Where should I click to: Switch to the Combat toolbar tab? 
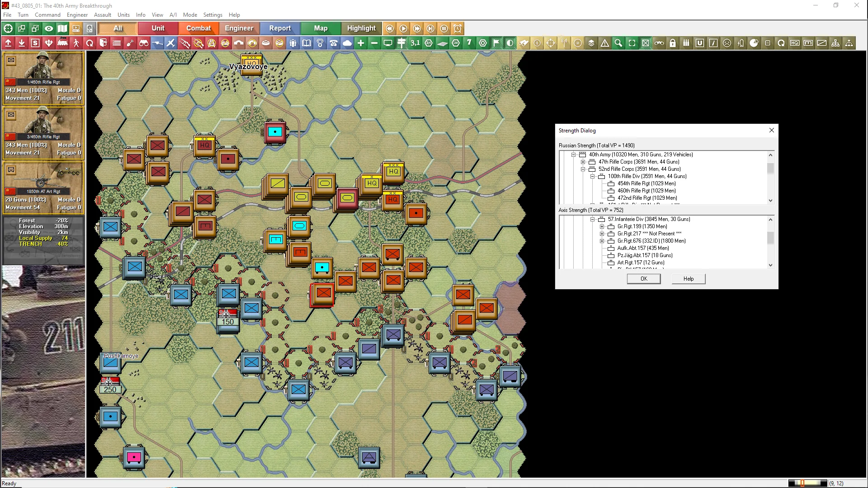(198, 28)
